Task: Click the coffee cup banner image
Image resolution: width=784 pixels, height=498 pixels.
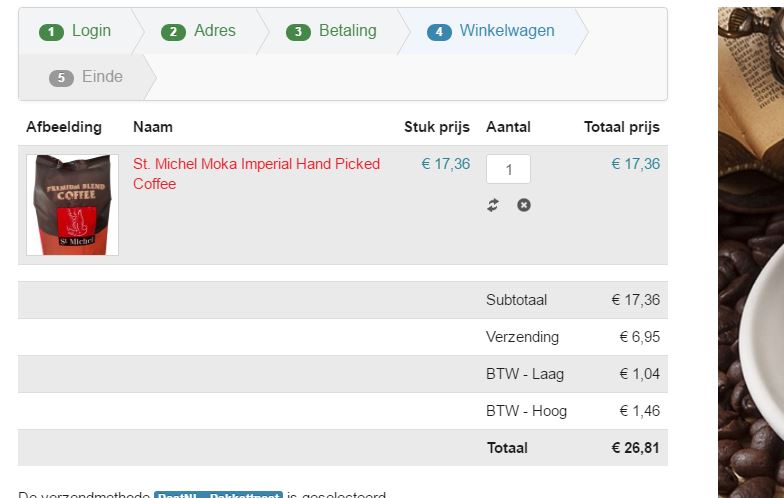Action: (x=750, y=250)
